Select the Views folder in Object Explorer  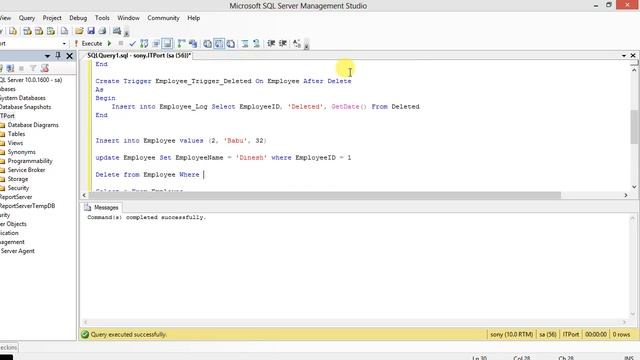click(x=15, y=143)
